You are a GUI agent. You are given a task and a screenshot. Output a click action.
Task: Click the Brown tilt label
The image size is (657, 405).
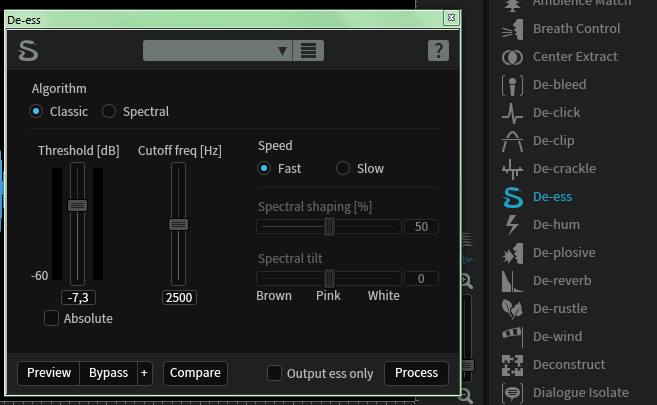coord(274,296)
